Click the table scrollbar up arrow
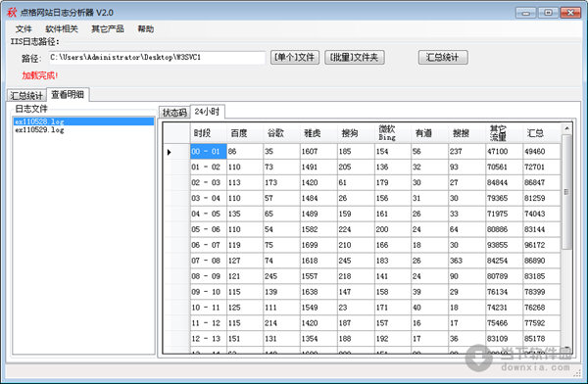Screen dimensions: 588x384 [x=566, y=128]
